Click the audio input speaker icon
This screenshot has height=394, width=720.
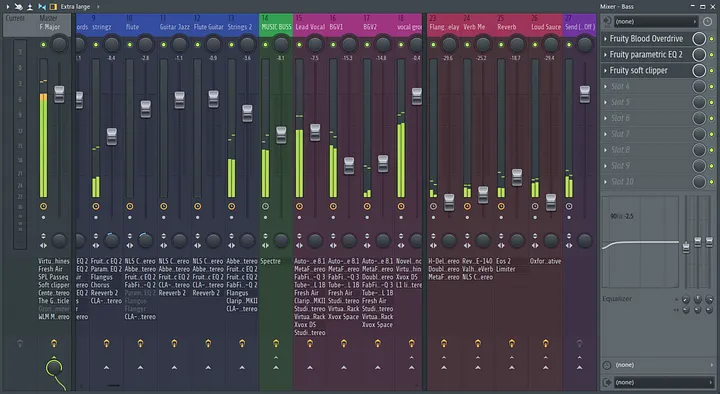coord(607,22)
